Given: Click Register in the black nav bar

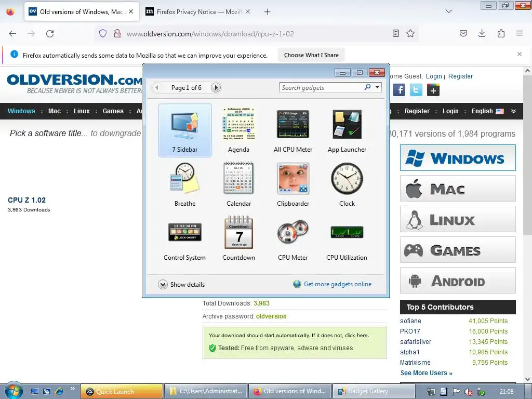Looking at the screenshot, I should coord(417,111).
